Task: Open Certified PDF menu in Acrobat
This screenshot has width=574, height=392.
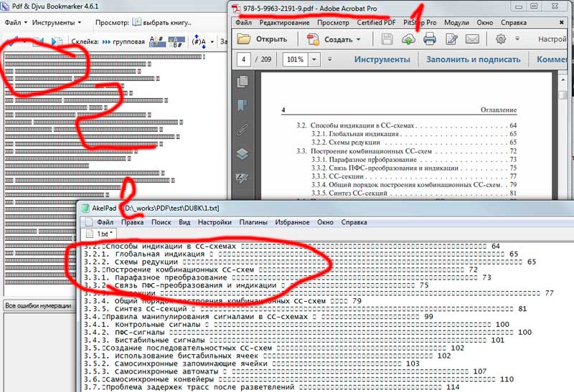Action: coord(376,23)
